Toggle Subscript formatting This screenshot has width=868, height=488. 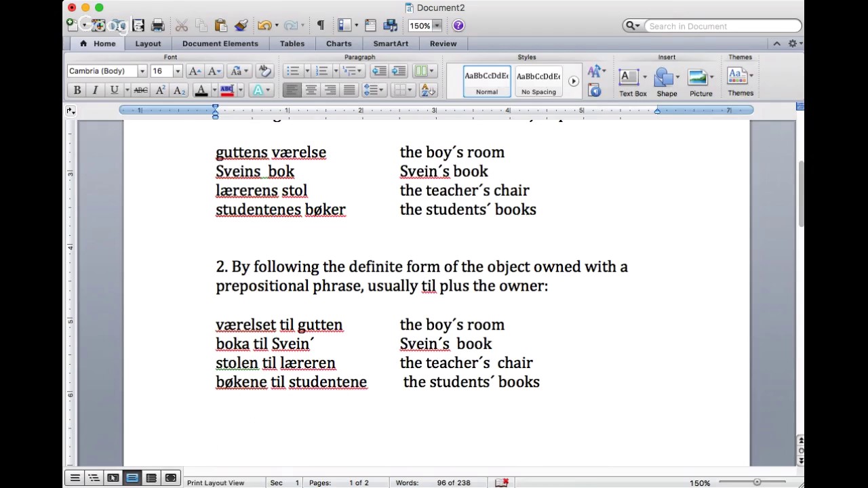pyautogui.click(x=179, y=90)
